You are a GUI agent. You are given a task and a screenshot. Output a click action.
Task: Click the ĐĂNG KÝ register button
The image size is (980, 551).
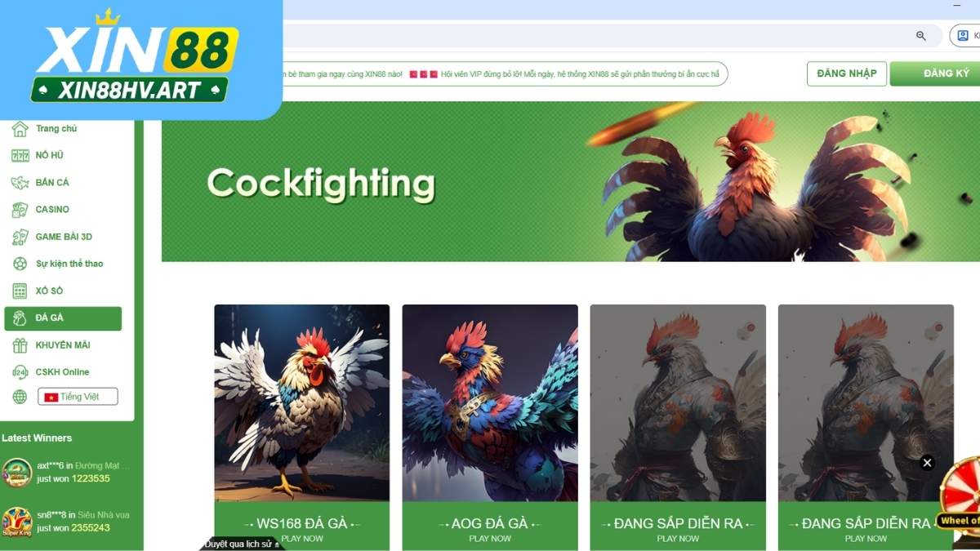937,73
